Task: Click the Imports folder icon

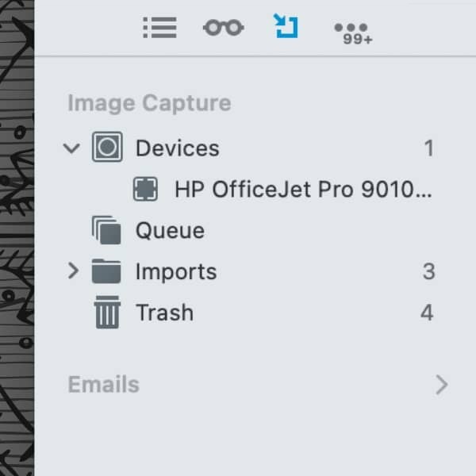Action: coord(106,272)
